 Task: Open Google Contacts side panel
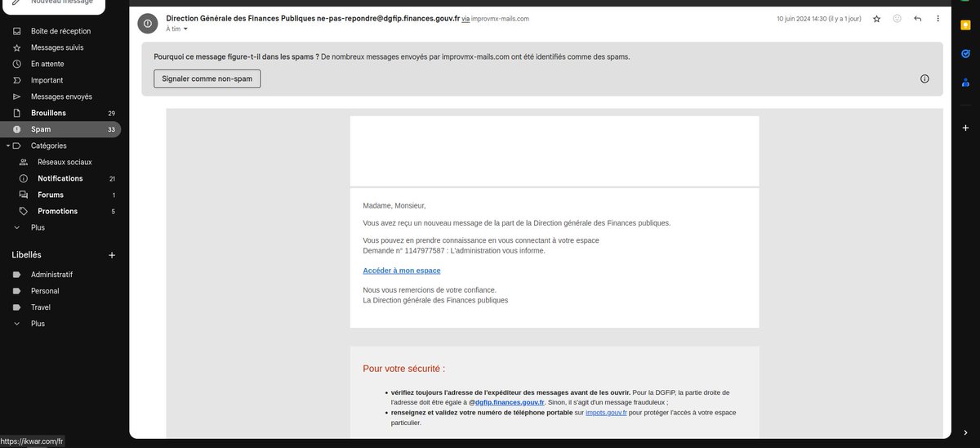coord(965,82)
